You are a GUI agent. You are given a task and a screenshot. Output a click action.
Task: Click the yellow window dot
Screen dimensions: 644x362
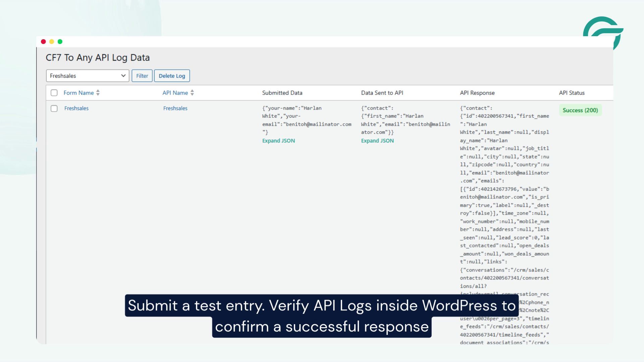coord(52,42)
